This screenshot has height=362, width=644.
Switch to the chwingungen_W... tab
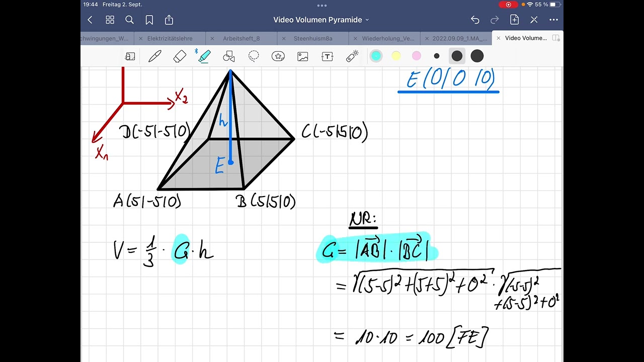104,38
